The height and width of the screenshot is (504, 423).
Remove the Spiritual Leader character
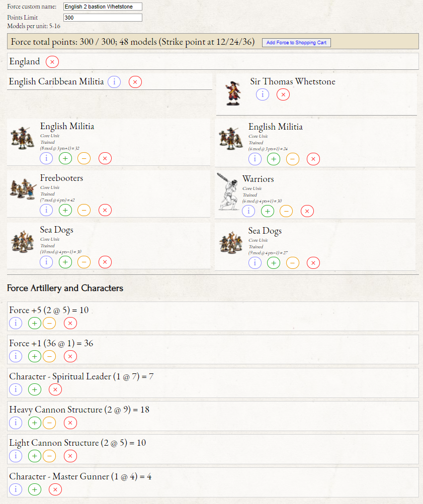(x=55, y=389)
